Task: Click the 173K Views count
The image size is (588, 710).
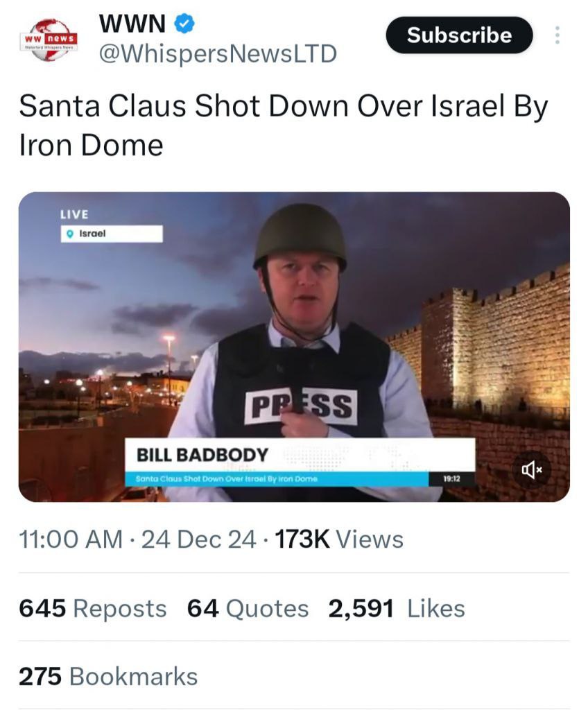Action: (x=339, y=539)
